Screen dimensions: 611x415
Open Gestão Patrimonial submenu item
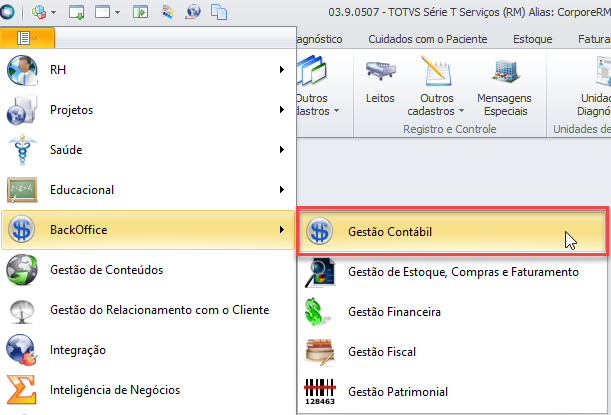point(452,392)
